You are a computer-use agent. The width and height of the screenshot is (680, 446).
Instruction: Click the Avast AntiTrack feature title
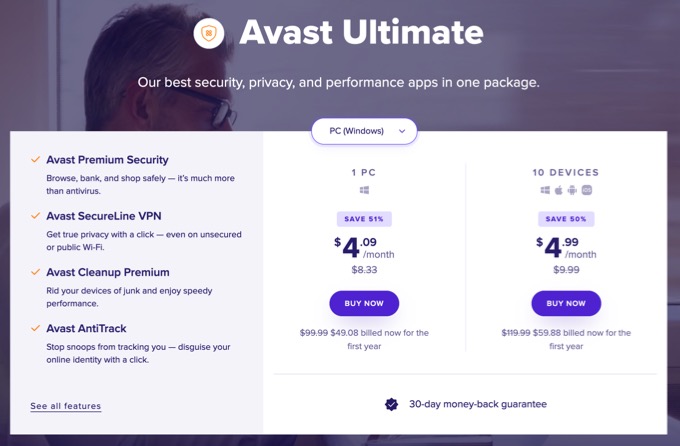(x=86, y=328)
